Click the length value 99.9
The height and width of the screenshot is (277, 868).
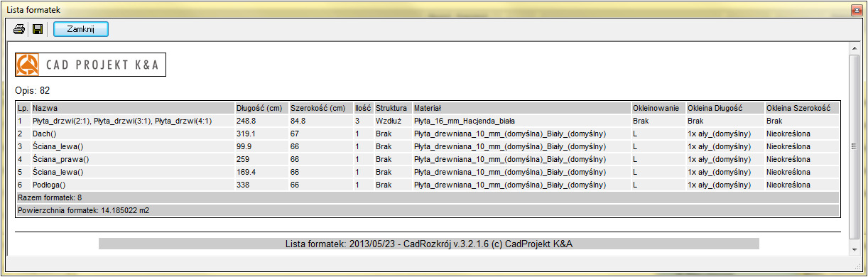point(244,146)
